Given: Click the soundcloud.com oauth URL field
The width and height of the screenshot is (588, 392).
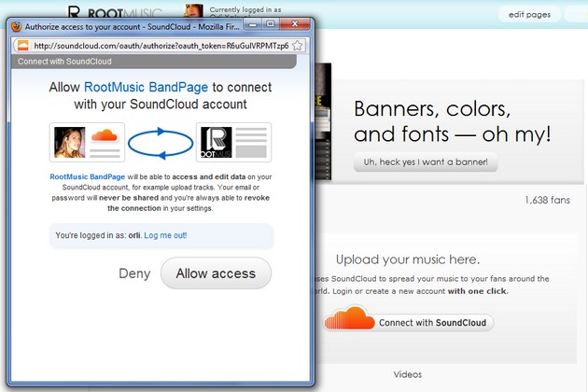Looking at the screenshot, I should click(x=161, y=46).
